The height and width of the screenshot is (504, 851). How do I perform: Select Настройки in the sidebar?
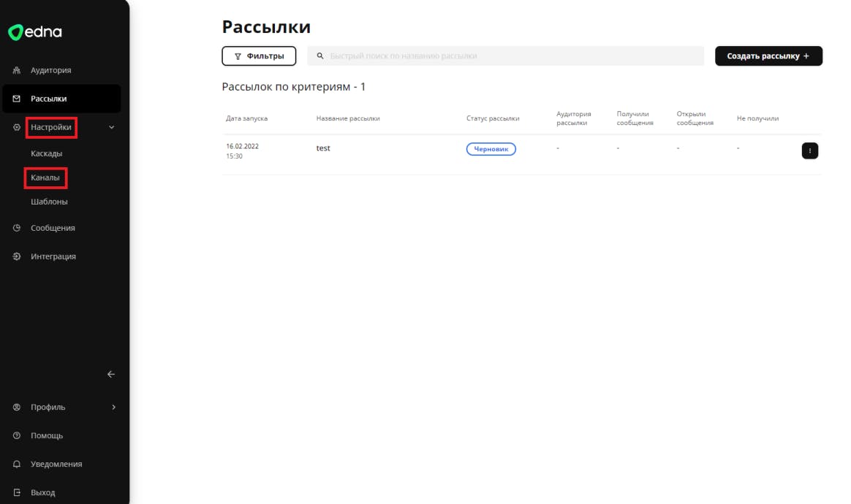click(x=51, y=127)
